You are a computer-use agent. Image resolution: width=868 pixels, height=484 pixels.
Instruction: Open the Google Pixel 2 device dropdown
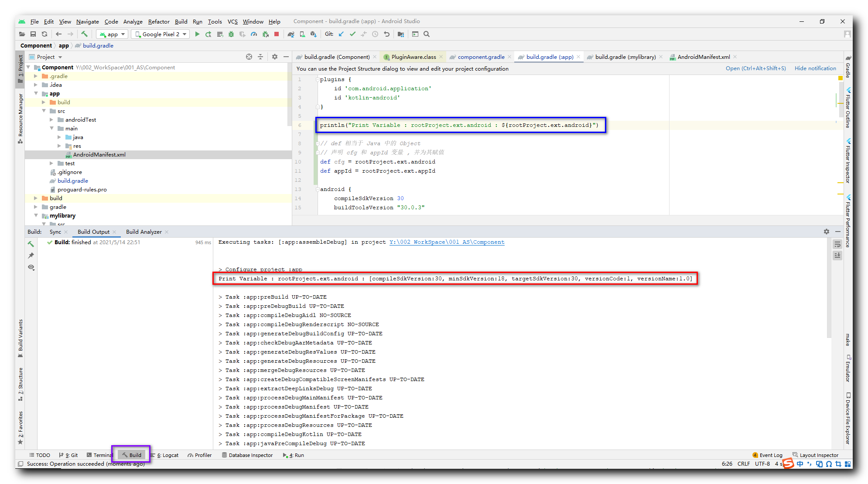pyautogui.click(x=161, y=34)
